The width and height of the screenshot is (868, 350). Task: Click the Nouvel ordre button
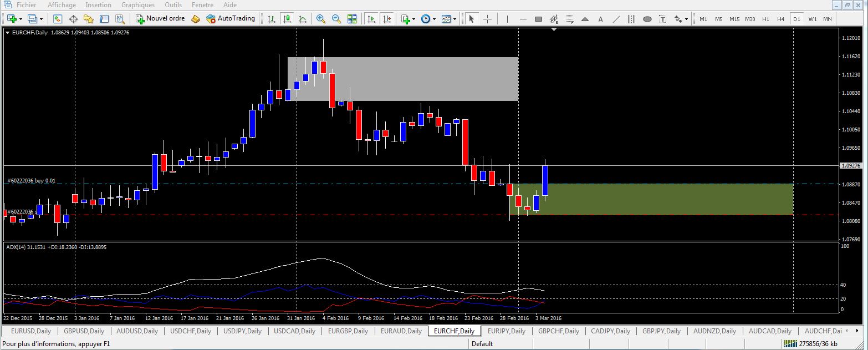[160, 19]
